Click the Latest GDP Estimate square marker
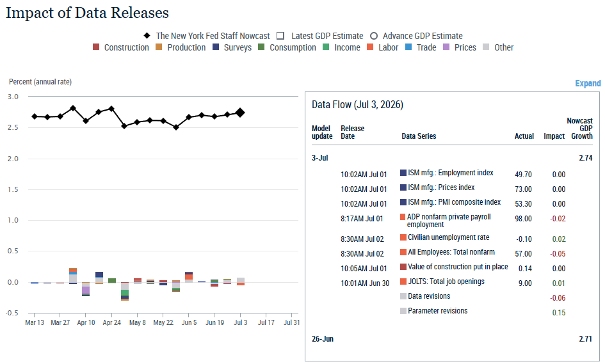605x364 pixels. click(280, 36)
